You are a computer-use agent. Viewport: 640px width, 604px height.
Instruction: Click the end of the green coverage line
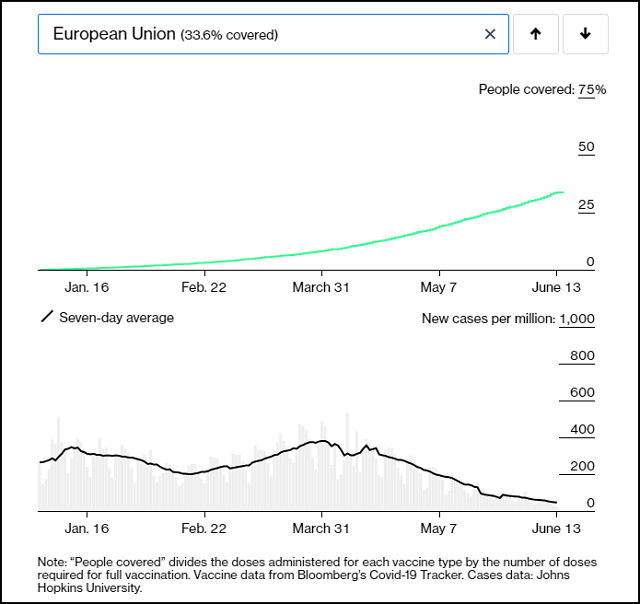(x=563, y=192)
